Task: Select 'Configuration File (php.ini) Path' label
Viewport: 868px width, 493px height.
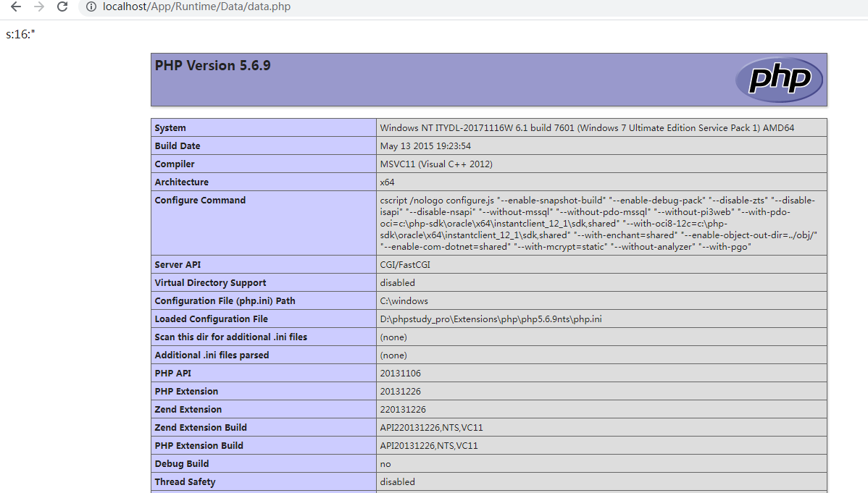Action: click(225, 301)
